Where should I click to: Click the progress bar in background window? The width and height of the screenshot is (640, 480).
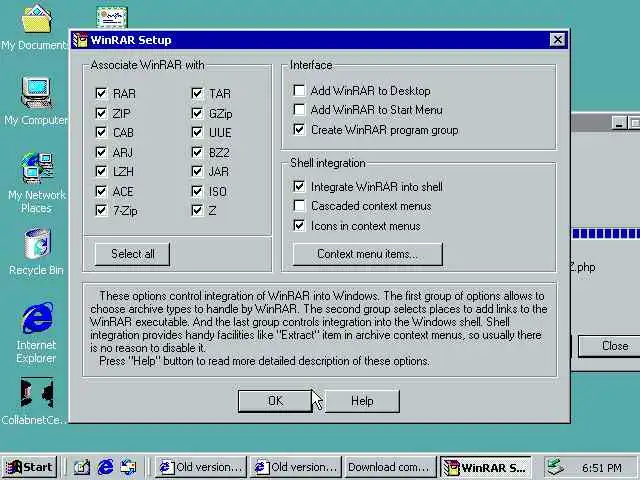[606, 233]
